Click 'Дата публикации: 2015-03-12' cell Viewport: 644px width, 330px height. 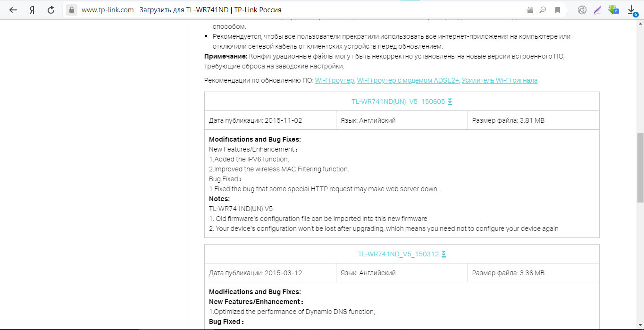tap(270, 273)
